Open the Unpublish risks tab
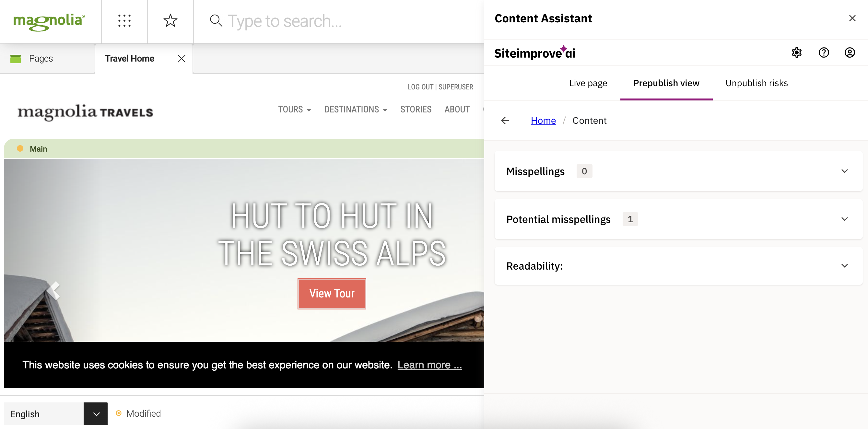868x429 pixels. coord(757,83)
